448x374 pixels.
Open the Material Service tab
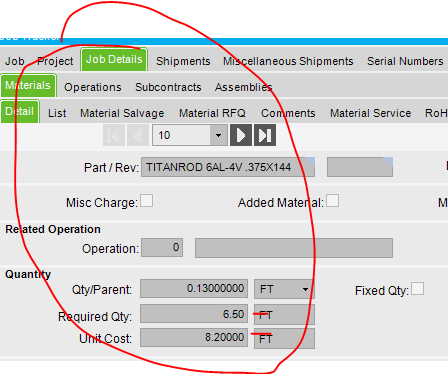370,113
